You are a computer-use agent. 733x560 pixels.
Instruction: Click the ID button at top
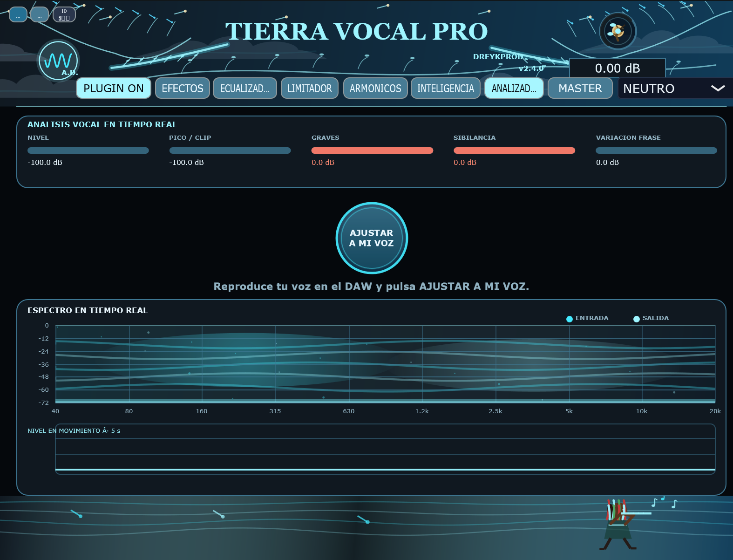[x=64, y=14]
